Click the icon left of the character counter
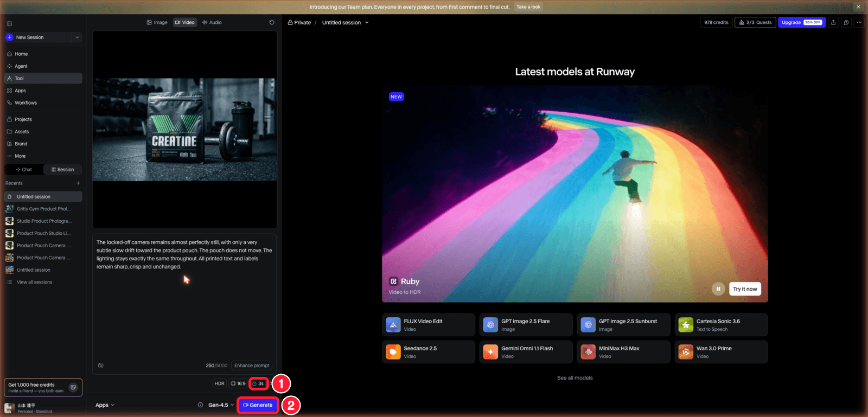Viewport: 868px width, 417px height. click(101, 365)
